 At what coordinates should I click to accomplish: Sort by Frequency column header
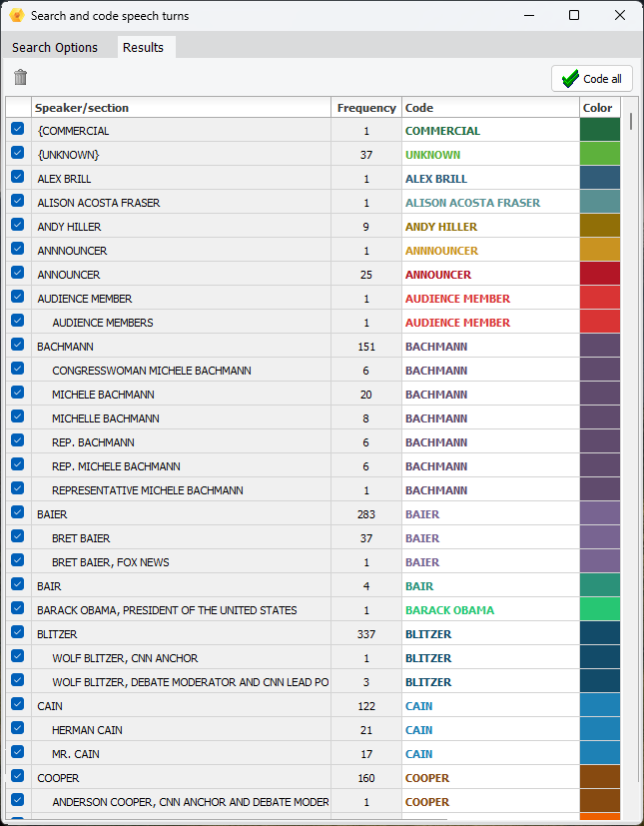coord(366,108)
